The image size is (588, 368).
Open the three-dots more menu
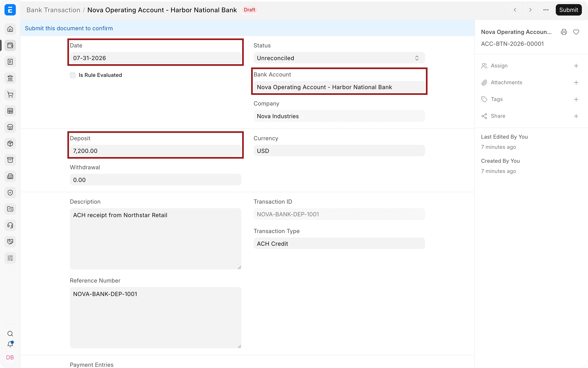(x=546, y=10)
